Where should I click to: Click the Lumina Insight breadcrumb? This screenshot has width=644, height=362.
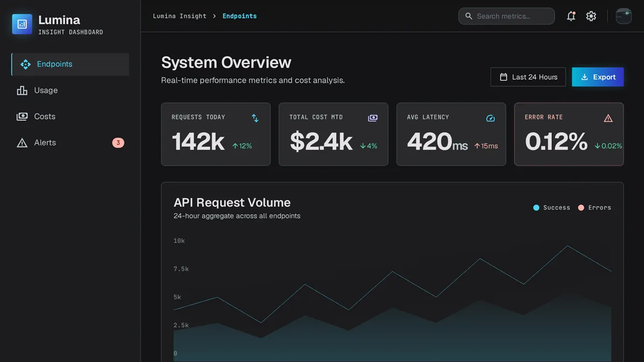pyautogui.click(x=180, y=16)
